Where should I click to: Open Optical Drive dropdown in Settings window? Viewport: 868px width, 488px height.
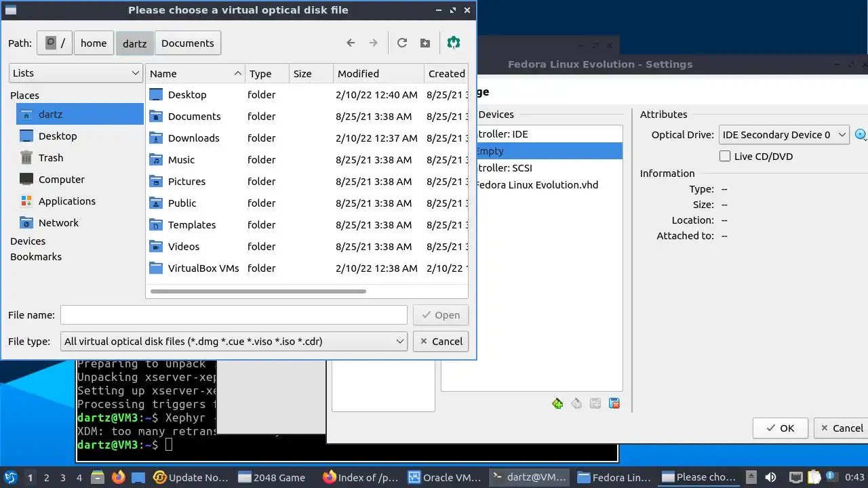784,134
